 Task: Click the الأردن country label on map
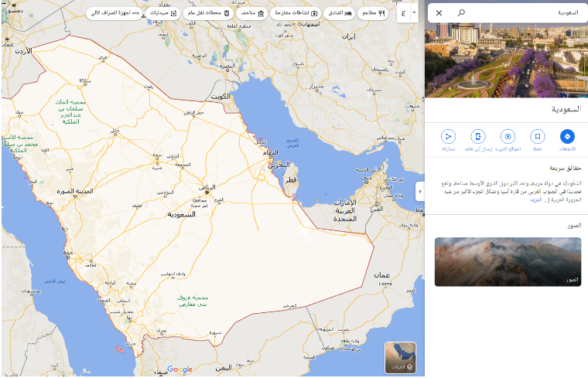24,51
